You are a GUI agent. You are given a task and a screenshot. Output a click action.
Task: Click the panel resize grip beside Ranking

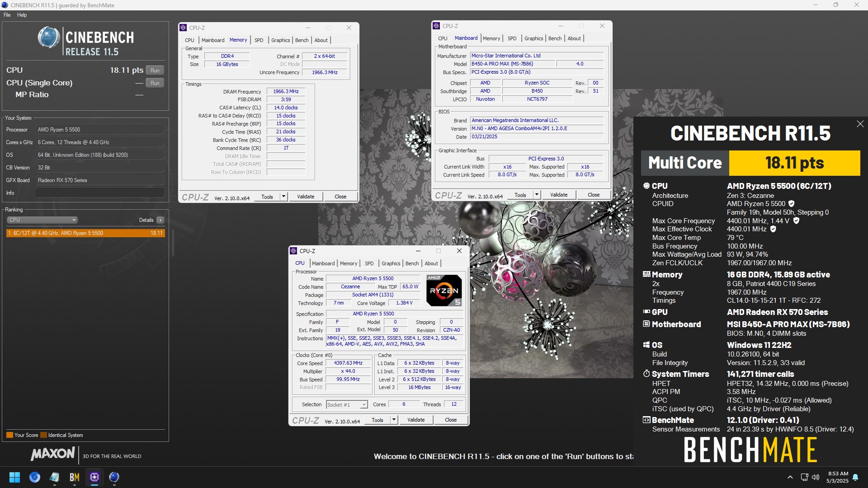[173, 243]
